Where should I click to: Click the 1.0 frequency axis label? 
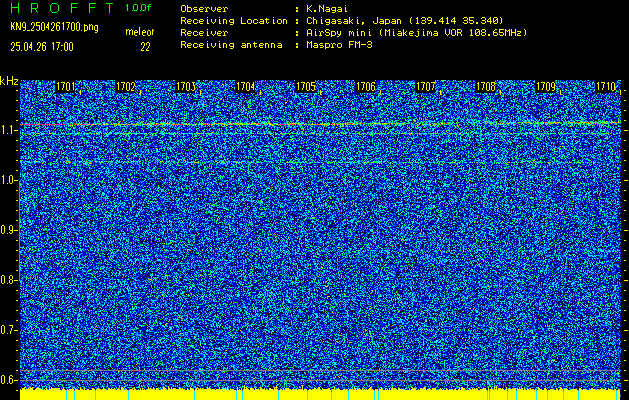point(9,180)
